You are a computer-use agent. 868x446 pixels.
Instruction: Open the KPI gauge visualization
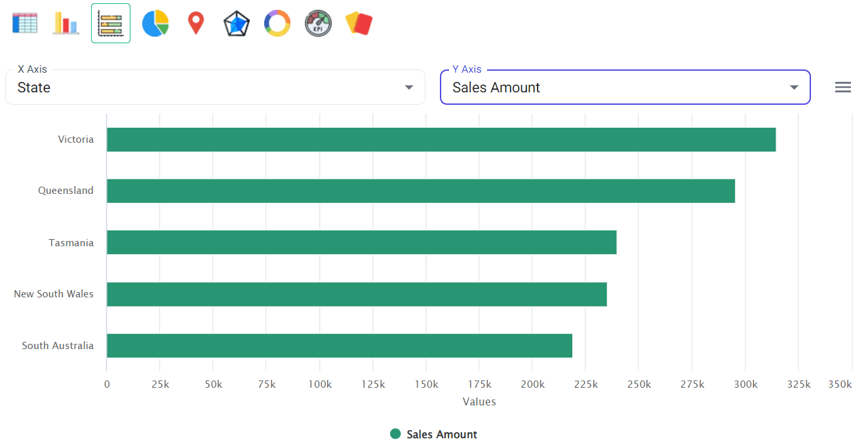pyautogui.click(x=318, y=22)
